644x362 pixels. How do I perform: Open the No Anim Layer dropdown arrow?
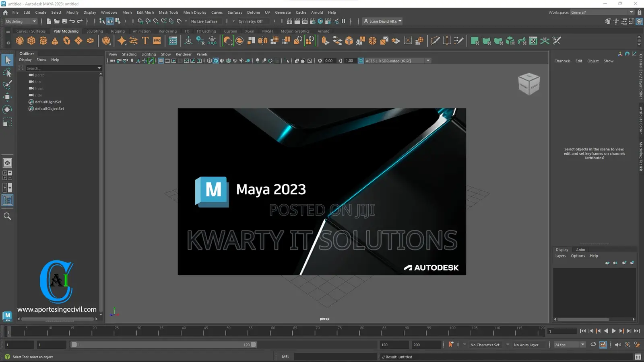click(508, 345)
